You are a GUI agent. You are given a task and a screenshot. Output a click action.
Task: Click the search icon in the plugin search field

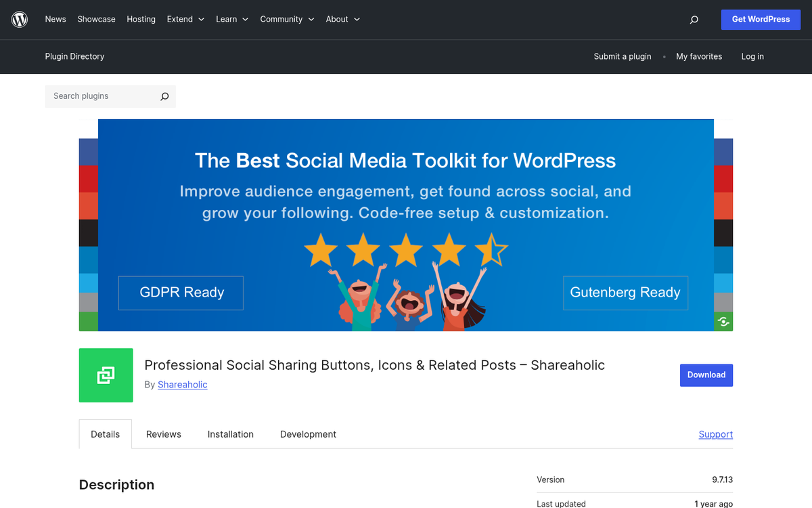click(x=164, y=96)
